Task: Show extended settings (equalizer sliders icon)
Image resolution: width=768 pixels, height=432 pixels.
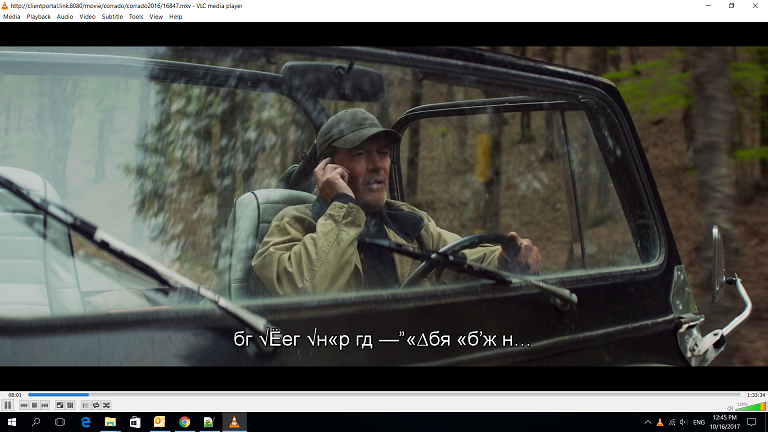Action: [71, 405]
